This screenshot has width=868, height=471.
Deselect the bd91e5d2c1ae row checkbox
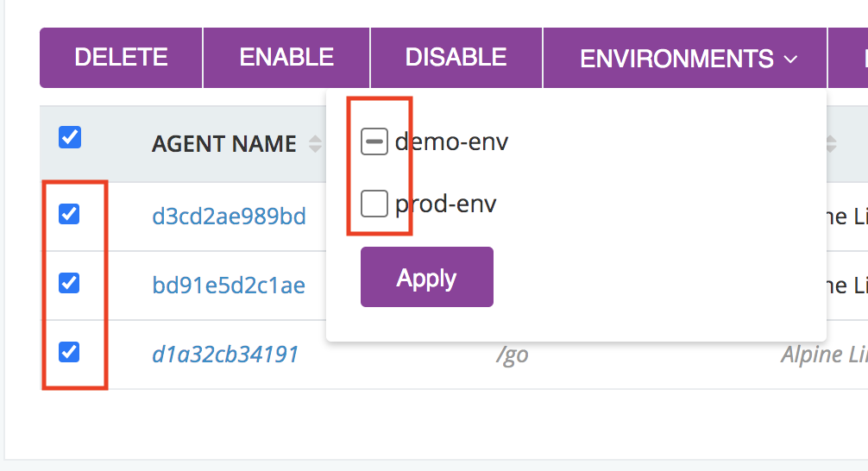coord(69,283)
